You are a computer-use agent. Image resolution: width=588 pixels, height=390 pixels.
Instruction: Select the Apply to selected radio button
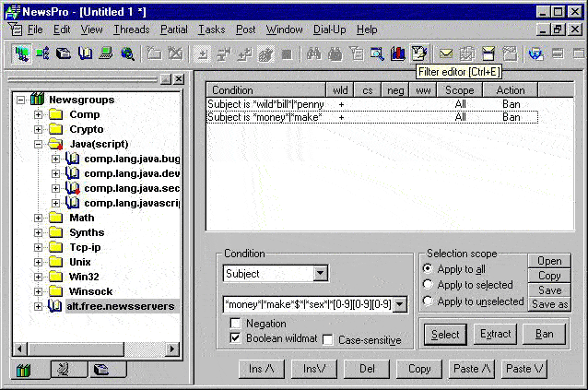coord(428,284)
